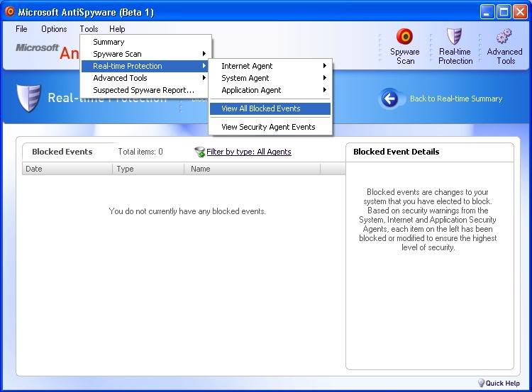The image size is (532, 392).
Task: Sort by Name column header
Action: 252,169
